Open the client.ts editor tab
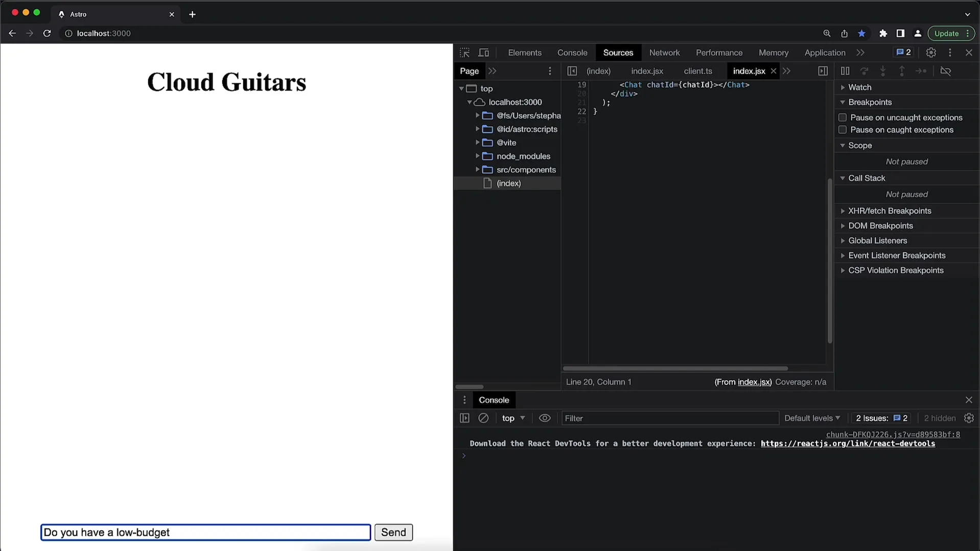The height and width of the screenshot is (551, 980). 698,71
